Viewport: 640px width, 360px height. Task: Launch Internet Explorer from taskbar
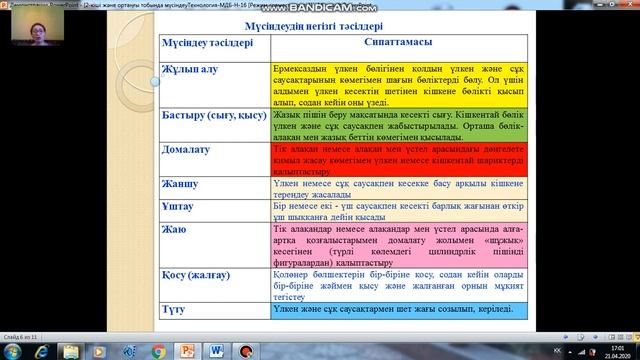click(42, 351)
